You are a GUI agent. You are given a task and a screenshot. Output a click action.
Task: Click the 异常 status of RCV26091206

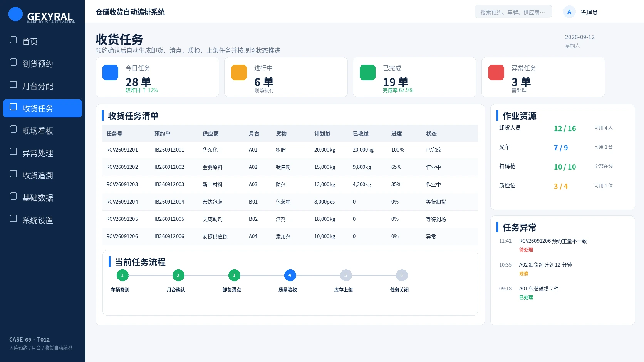(431, 237)
